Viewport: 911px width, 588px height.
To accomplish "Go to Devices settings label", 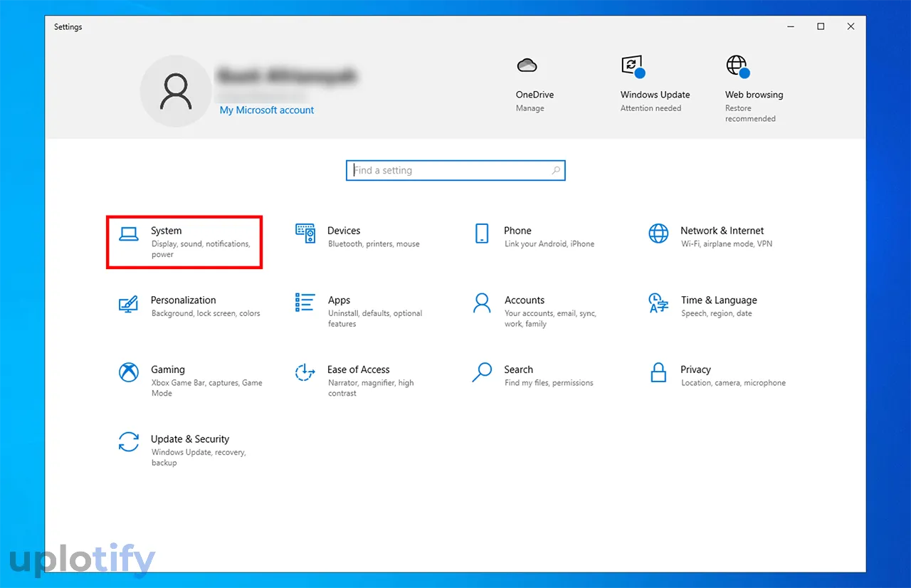I will point(344,231).
